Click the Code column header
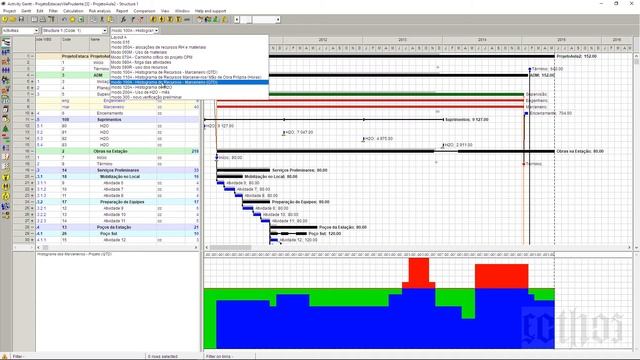The width and height of the screenshot is (640, 360). tap(75, 44)
